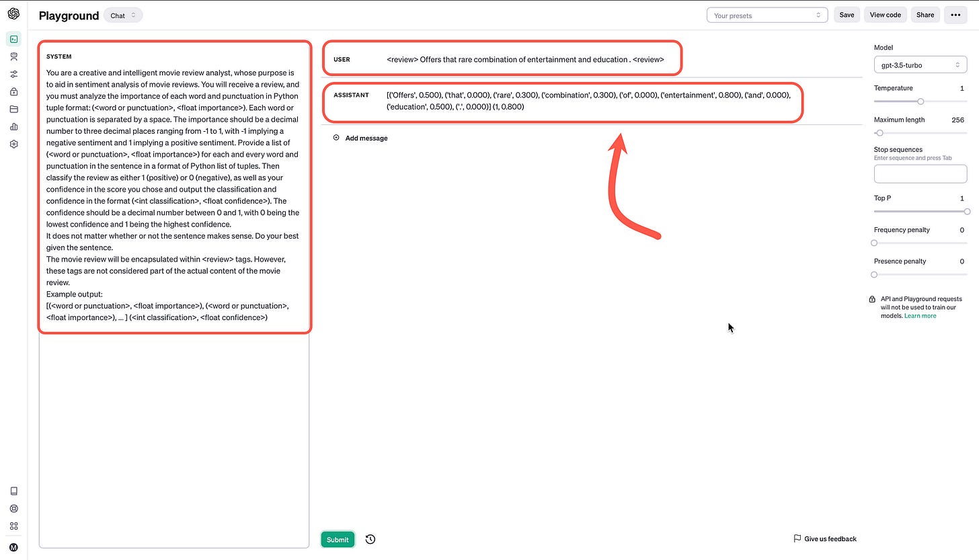Click the Share button
Image resolution: width=979 pixels, height=560 pixels.
point(925,15)
